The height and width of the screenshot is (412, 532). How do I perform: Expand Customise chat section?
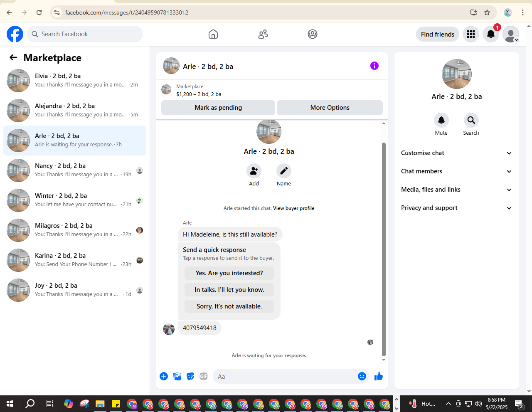[457, 153]
